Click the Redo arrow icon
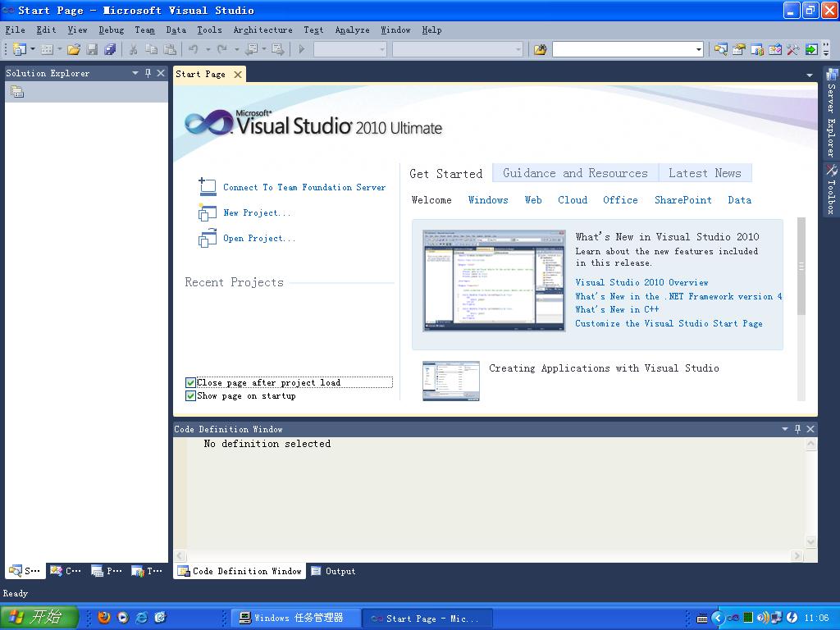840x630 pixels. coord(221,49)
